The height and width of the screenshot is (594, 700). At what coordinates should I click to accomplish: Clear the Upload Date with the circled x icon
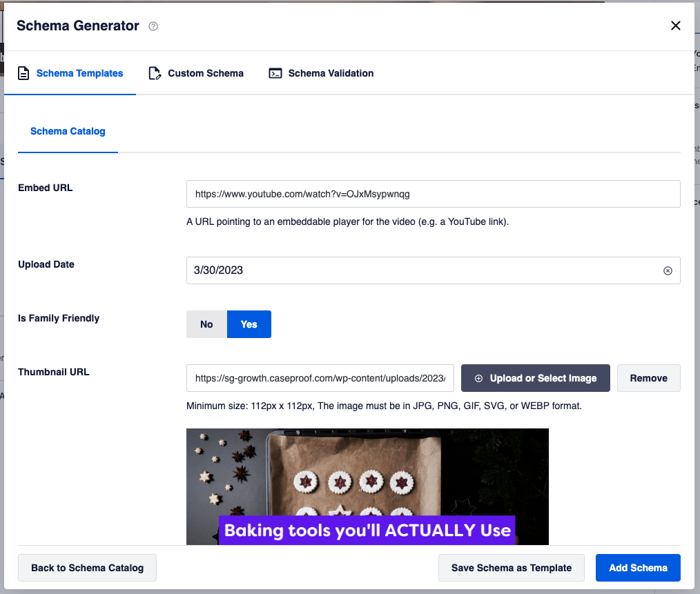click(x=668, y=270)
